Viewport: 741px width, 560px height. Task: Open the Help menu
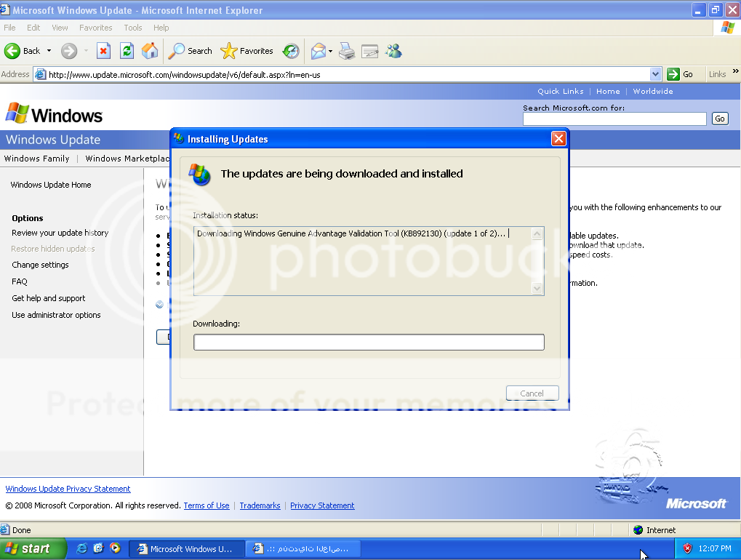click(161, 28)
